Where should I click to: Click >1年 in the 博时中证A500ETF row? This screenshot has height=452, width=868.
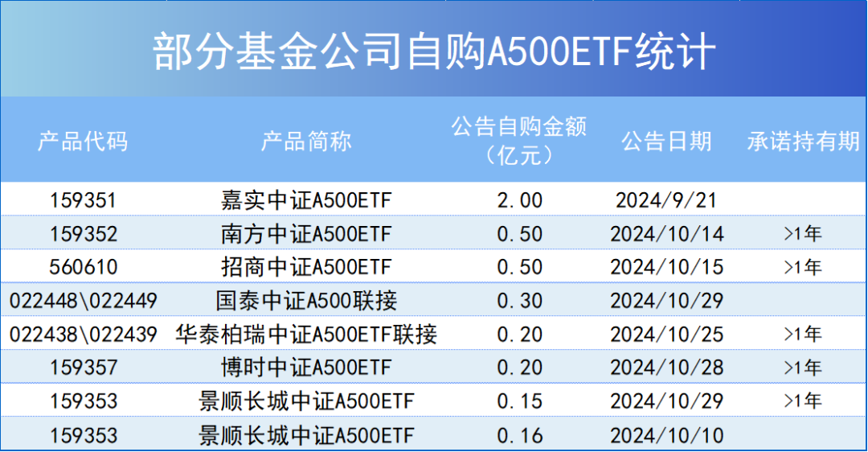click(x=803, y=368)
